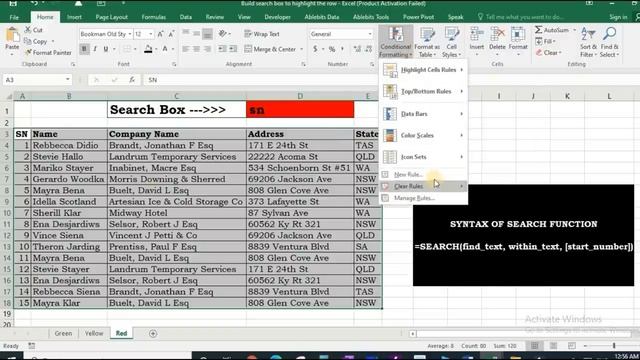Switch to the Yellow sheet tab
Image resolution: width=640 pixels, height=360 pixels.
[94, 333]
